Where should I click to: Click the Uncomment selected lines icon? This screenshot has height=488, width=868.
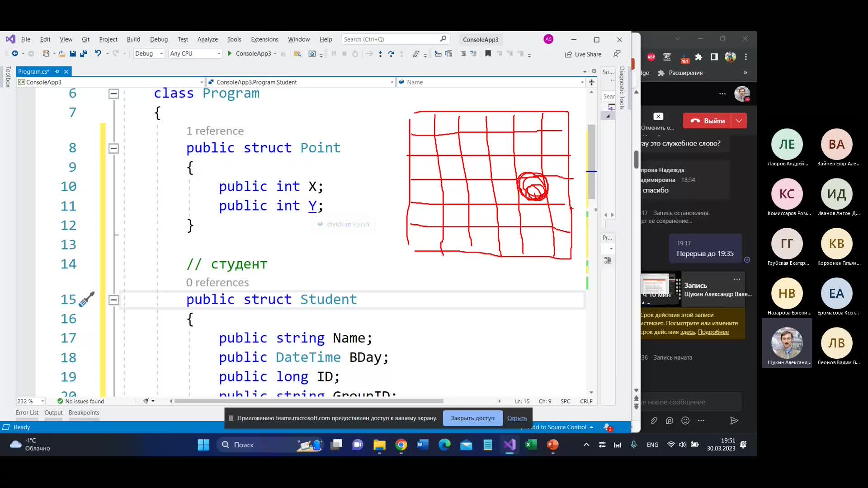[x=473, y=54]
